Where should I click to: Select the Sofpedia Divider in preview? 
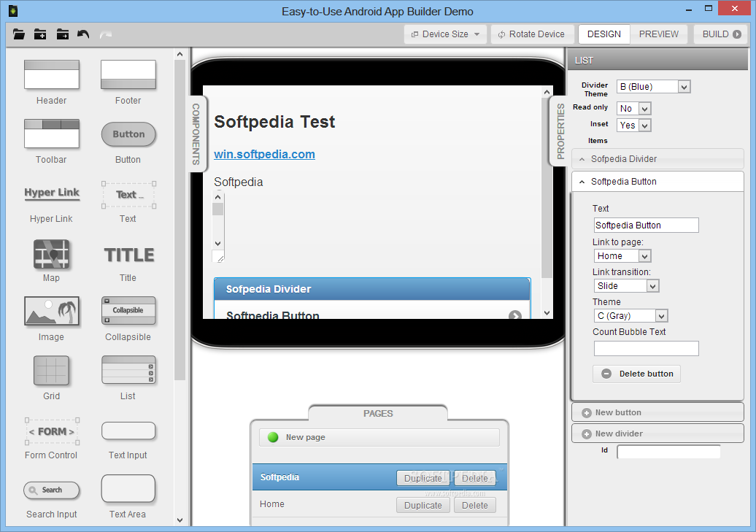click(x=372, y=289)
